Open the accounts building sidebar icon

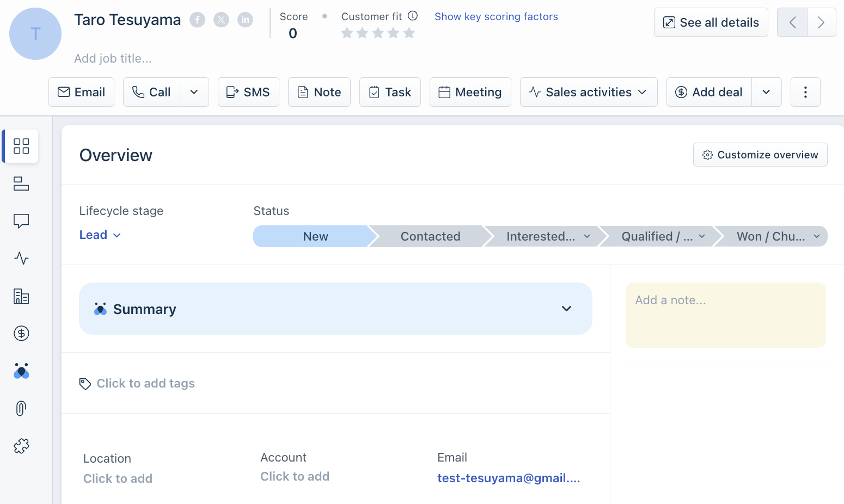(x=21, y=296)
